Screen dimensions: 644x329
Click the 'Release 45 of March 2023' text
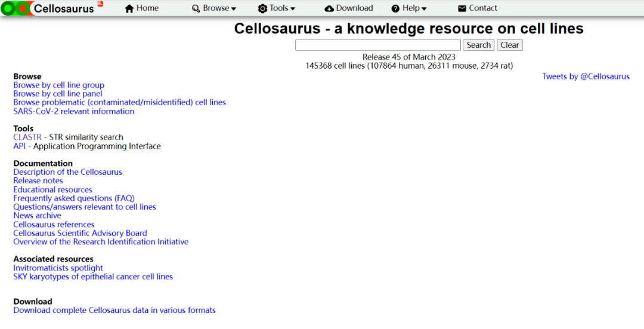pyautogui.click(x=408, y=57)
